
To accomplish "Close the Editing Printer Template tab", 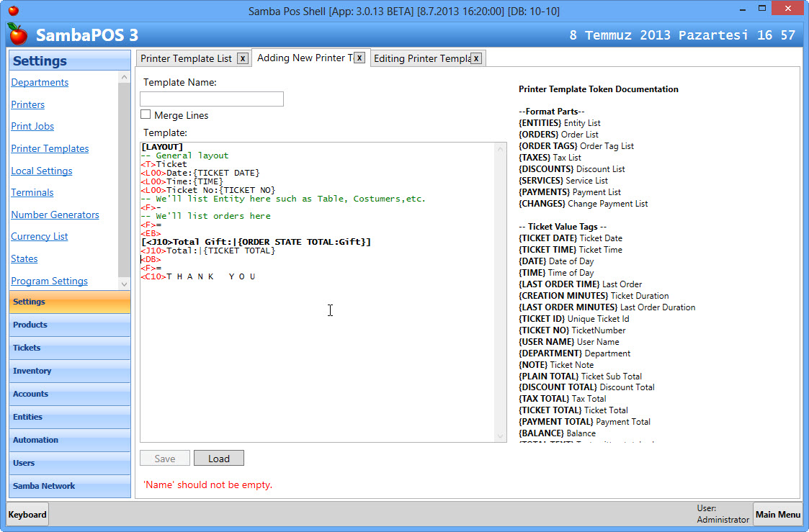I will [476, 58].
